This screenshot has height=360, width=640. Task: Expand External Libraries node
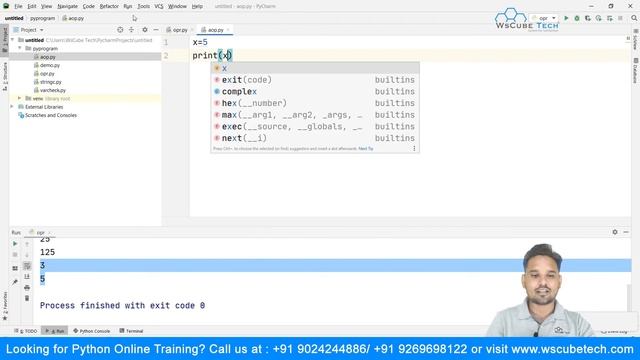[13, 107]
